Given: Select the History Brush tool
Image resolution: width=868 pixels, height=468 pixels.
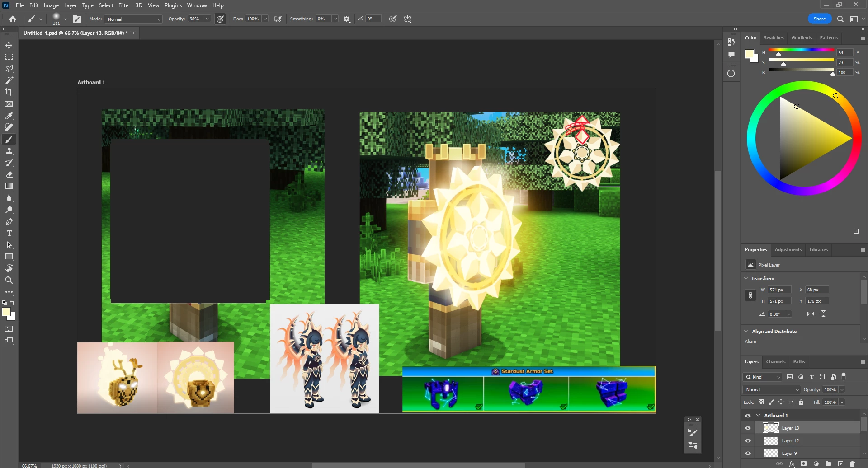Looking at the screenshot, I should point(9,163).
